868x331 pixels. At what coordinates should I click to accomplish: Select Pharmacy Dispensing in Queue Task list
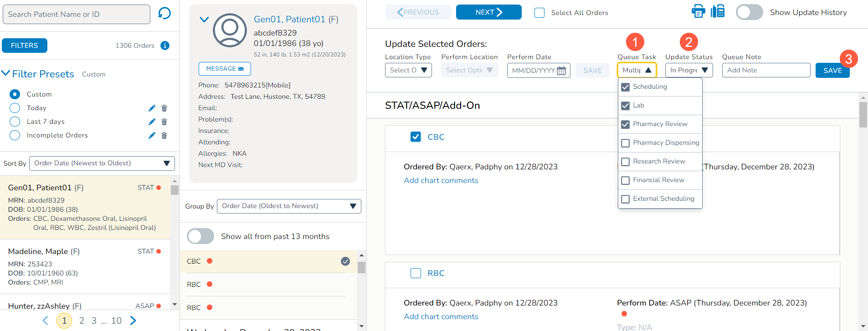(x=626, y=143)
